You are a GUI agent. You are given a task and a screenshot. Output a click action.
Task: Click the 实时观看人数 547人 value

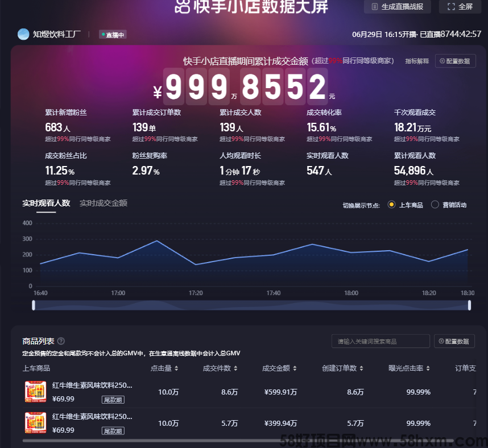click(x=319, y=171)
